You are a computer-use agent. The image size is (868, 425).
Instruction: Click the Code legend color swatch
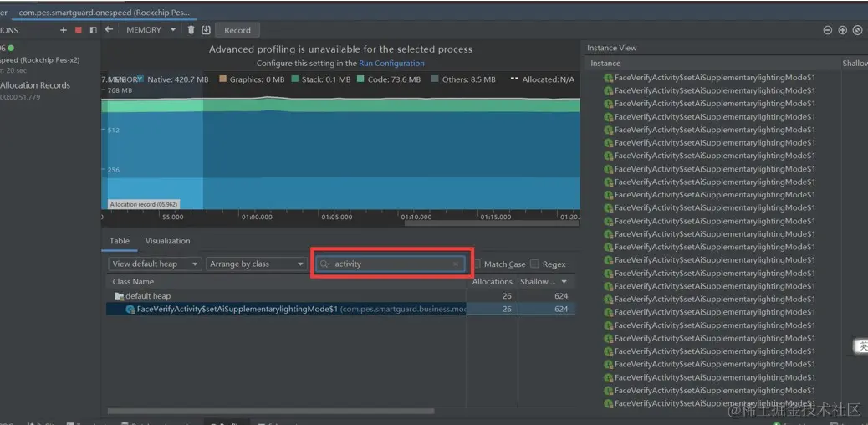tap(361, 79)
